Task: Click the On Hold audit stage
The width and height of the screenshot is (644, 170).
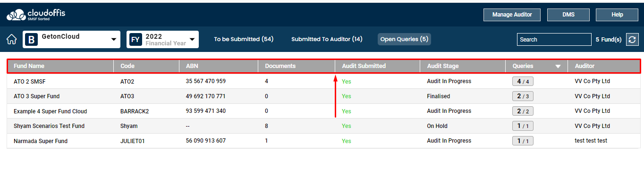Action: [437, 126]
